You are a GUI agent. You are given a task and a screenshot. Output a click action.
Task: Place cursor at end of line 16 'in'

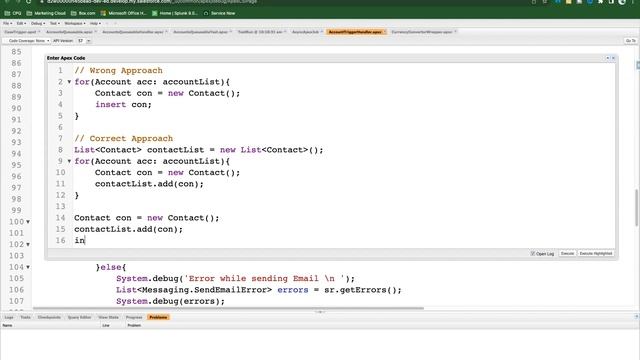coord(85,240)
